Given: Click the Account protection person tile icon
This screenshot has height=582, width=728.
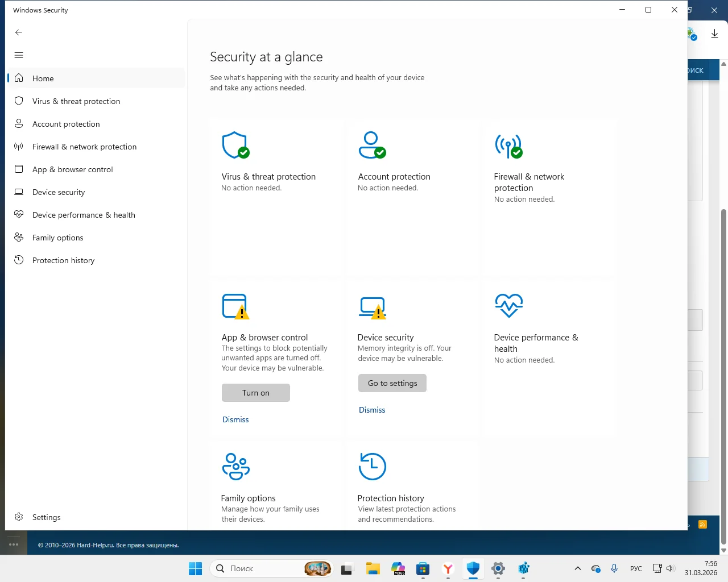Looking at the screenshot, I should coord(371,145).
